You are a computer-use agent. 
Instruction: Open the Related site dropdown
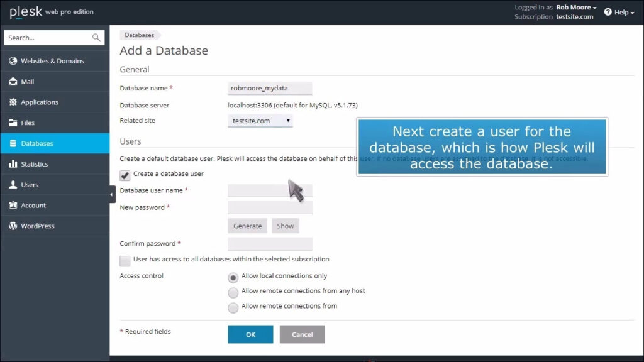click(260, 120)
